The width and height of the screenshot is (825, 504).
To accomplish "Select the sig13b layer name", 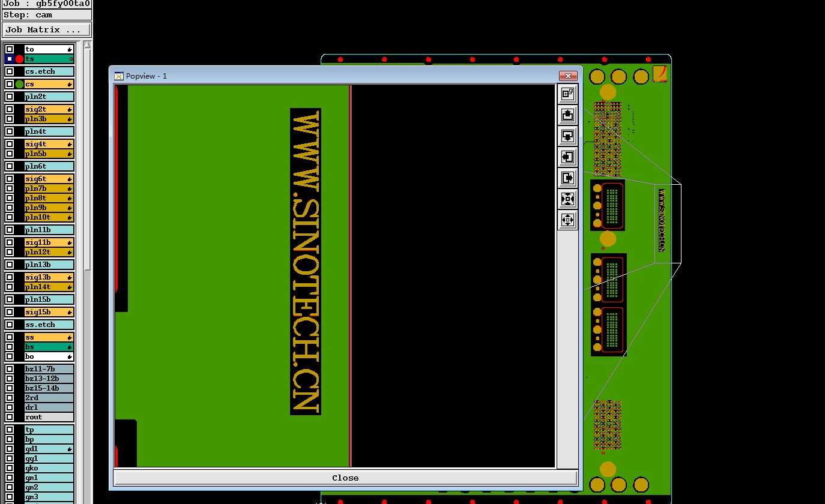I will (x=49, y=277).
